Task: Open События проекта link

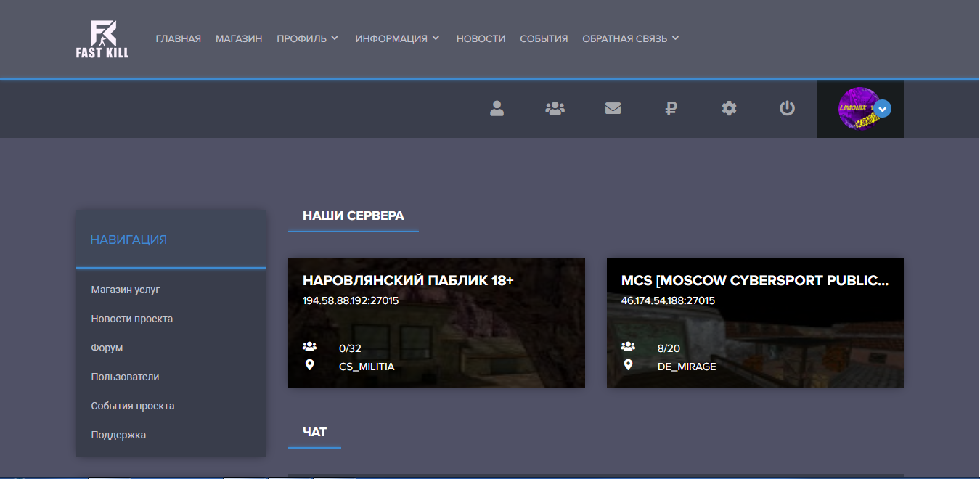Action: (132, 406)
